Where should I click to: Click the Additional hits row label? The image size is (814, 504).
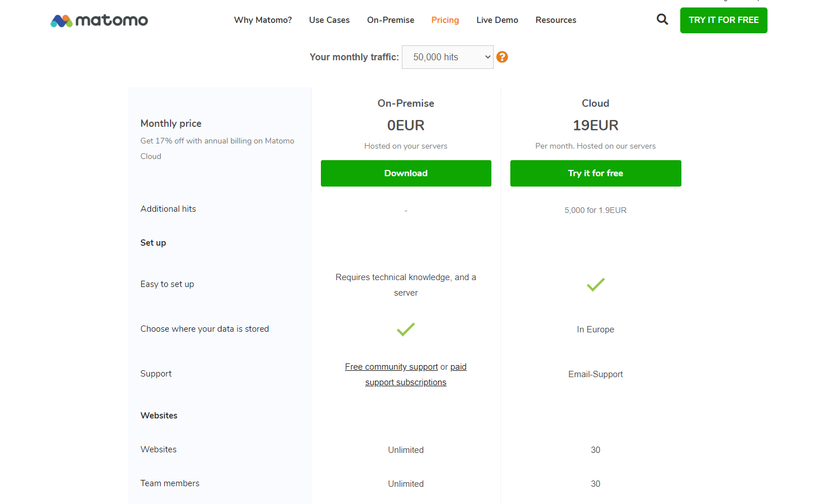click(x=168, y=209)
